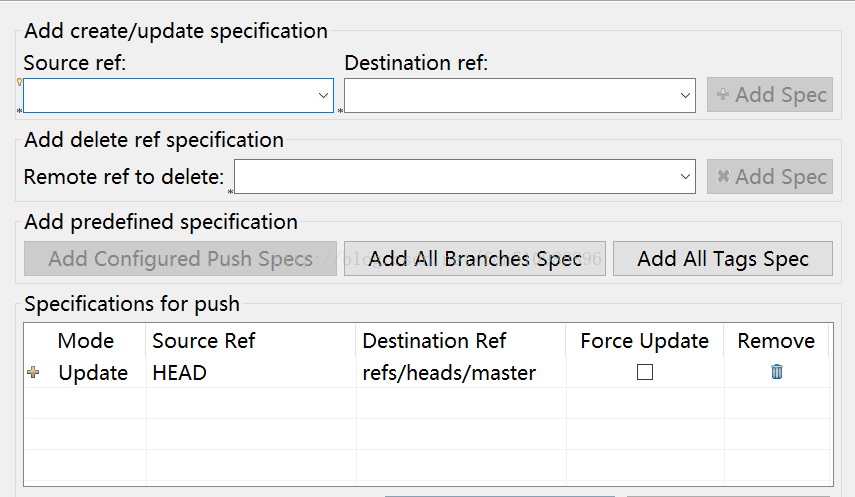Open the Destination ref dropdown arrow
Viewport: 855px width, 497px height.
[685, 95]
